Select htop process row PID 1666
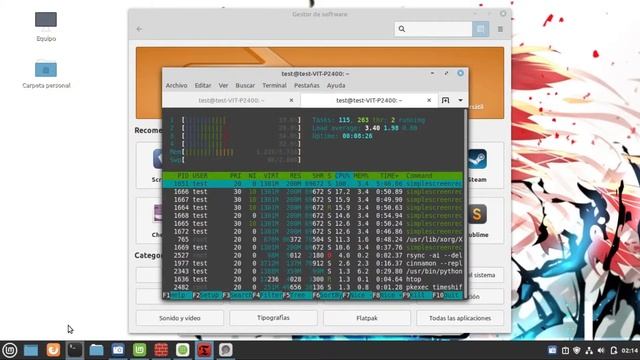 coord(313,192)
